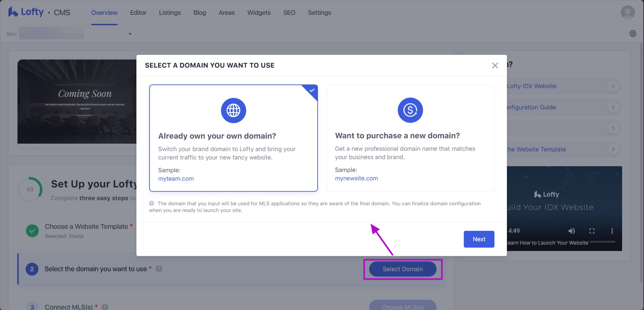Screen dimensions: 644x310
Task: Click green check for Website Template step
Action: pyautogui.click(x=32, y=231)
